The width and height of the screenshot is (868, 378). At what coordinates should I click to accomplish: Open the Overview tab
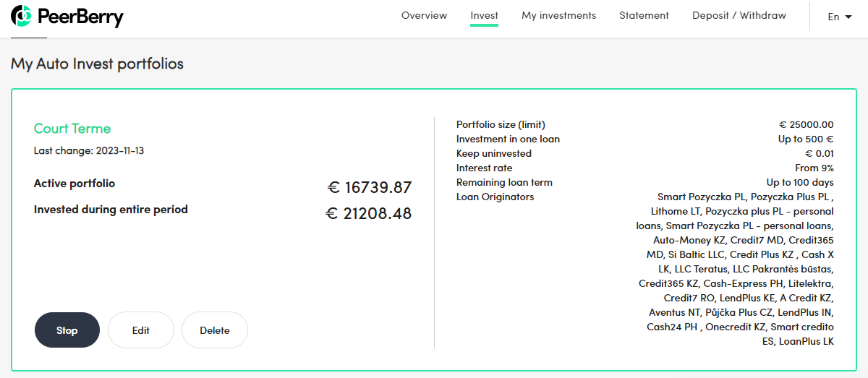click(424, 15)
